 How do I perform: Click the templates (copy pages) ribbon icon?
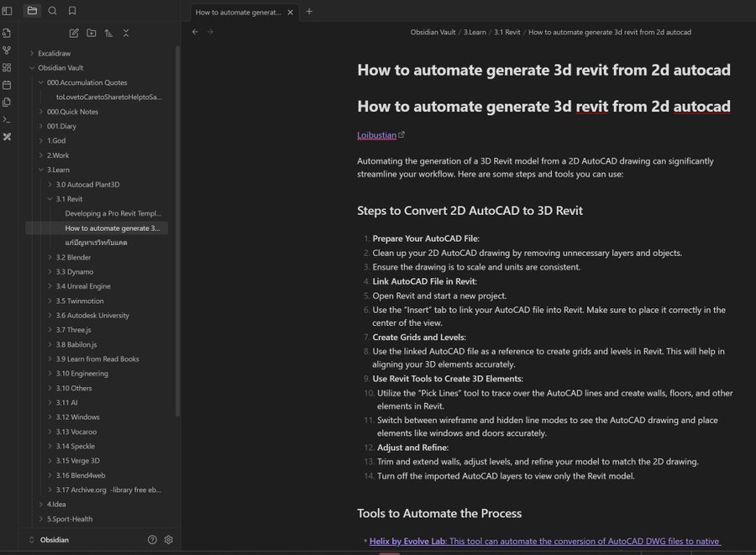pyautogui.click(x=7, y=102)
